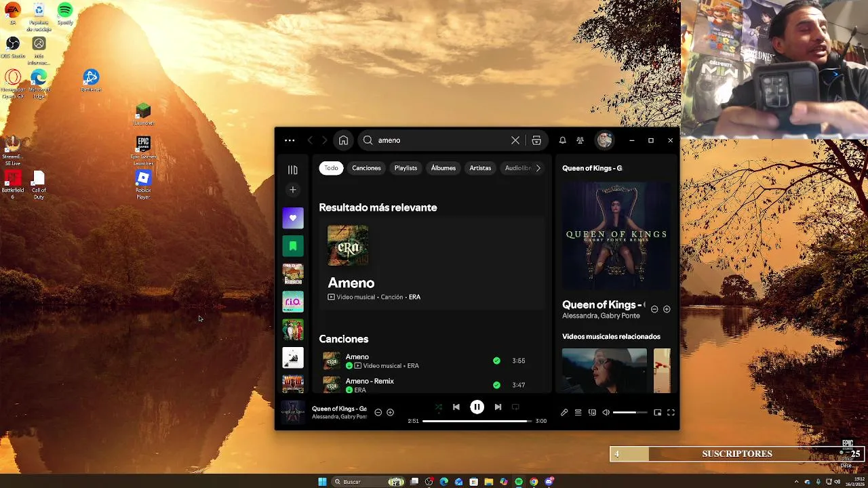Open ERA artist link in top result
Screen dimensions: 868x488
[414, 297]
